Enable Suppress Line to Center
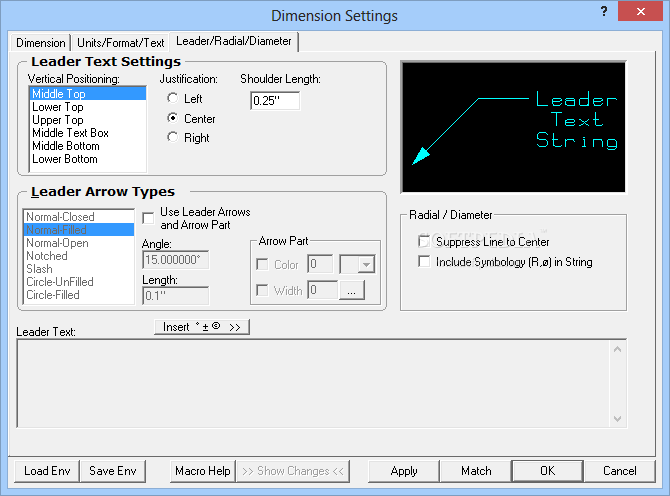This screenshot has width=670, height=496. point(424,241)
